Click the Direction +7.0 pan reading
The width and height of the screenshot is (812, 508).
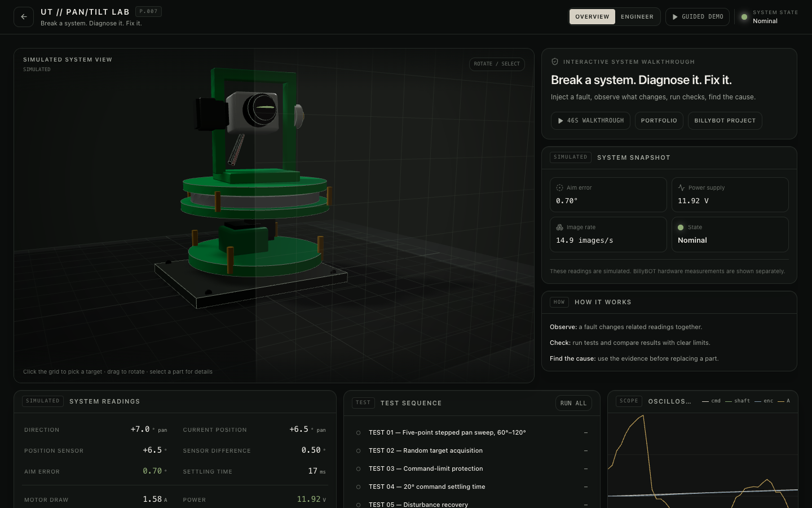coord(149,430)
